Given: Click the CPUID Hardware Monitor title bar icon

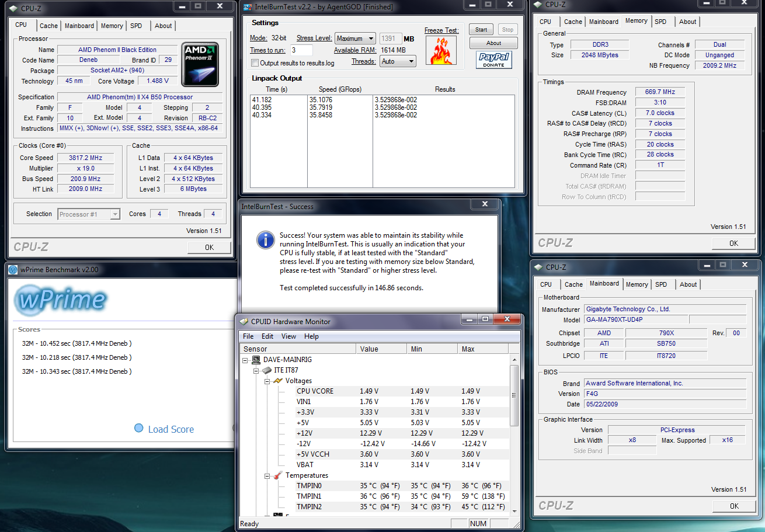Looking at the screenshot, I should (244, 321).
